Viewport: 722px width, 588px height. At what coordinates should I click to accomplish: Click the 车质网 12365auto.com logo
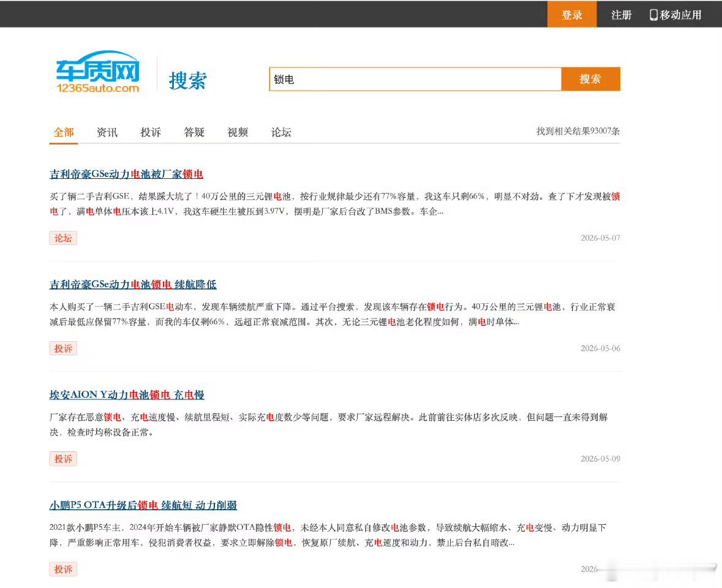click(x=97, y=72)
